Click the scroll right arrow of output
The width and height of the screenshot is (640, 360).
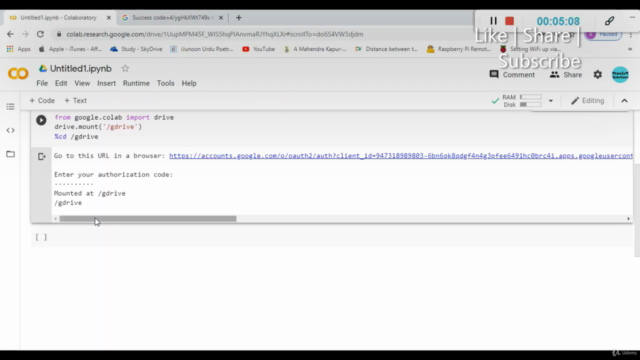tap(629, 219)
